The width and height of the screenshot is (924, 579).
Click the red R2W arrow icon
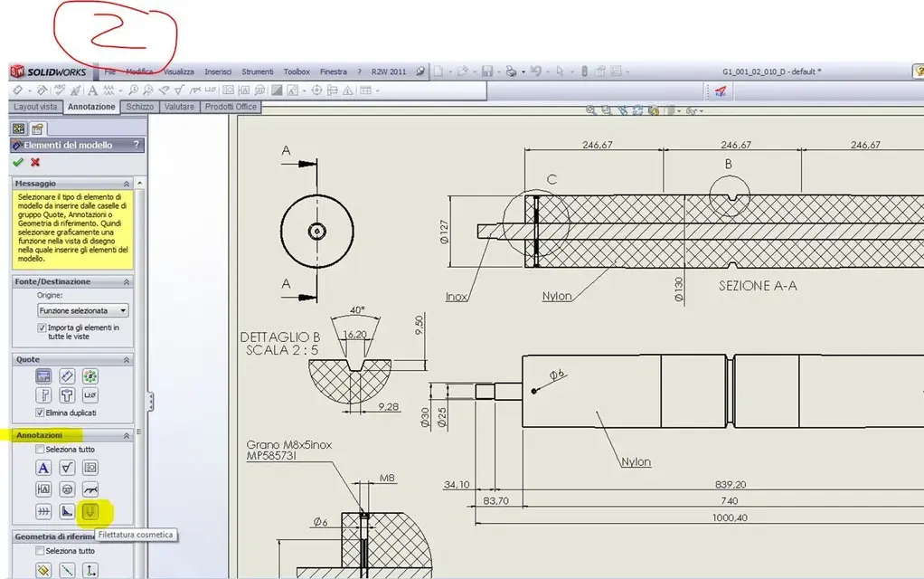[x=720, y=90]
